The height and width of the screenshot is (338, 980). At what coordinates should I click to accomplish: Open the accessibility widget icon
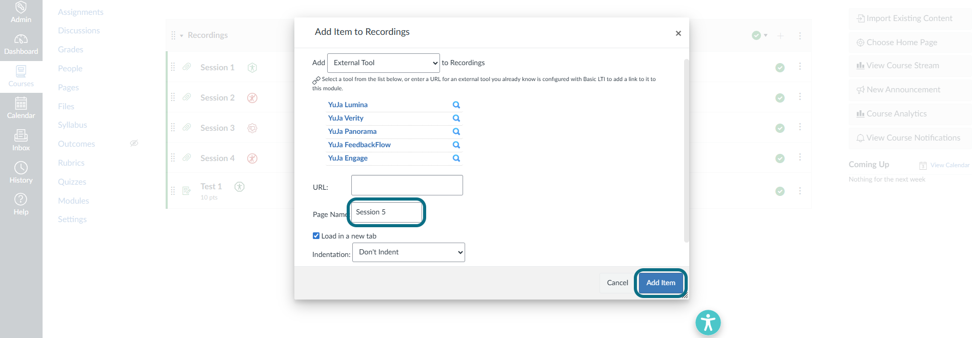point(708,323)
